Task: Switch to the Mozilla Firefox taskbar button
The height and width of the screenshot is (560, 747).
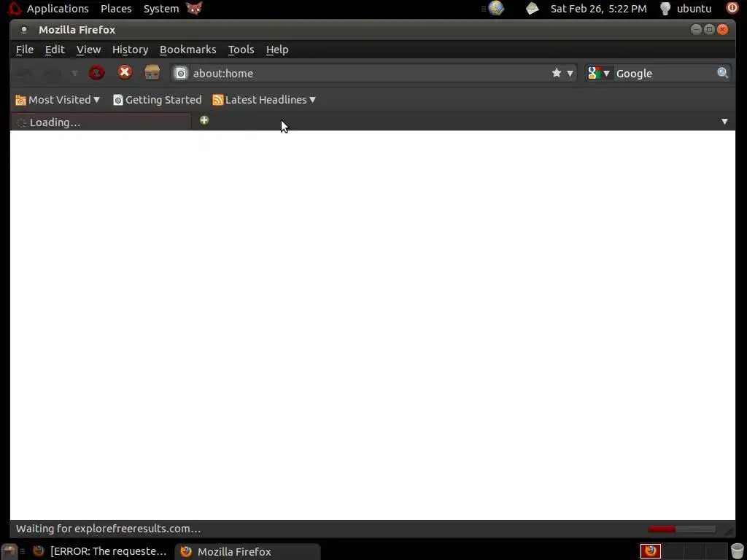Action: (247, 551)
